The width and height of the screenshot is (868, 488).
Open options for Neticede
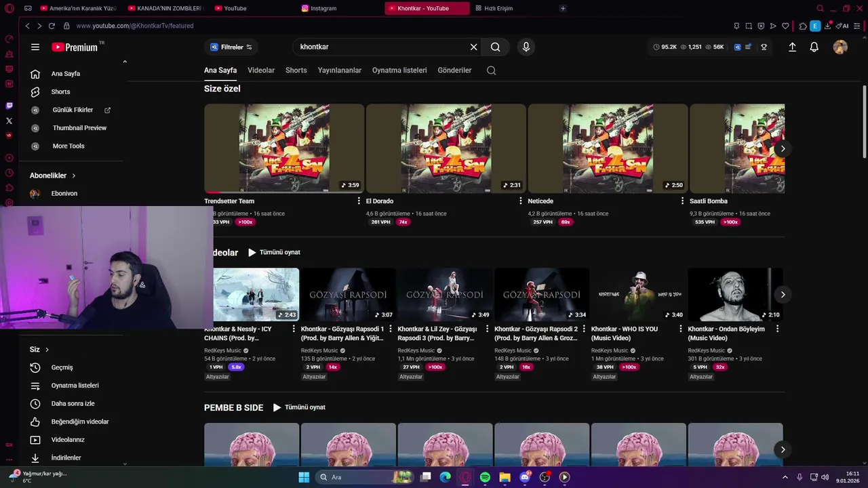tap(682, 201)
